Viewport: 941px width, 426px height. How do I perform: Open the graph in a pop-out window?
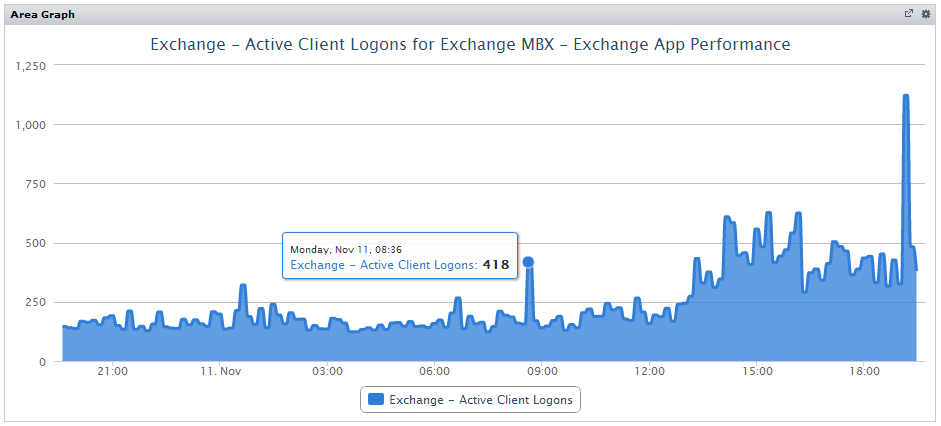click(x=908, y=14)
